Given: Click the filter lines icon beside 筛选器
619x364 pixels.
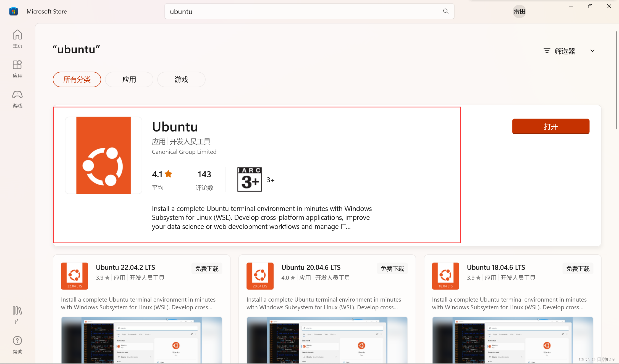Looking at the screenshot, I should (x=547, y=51).
